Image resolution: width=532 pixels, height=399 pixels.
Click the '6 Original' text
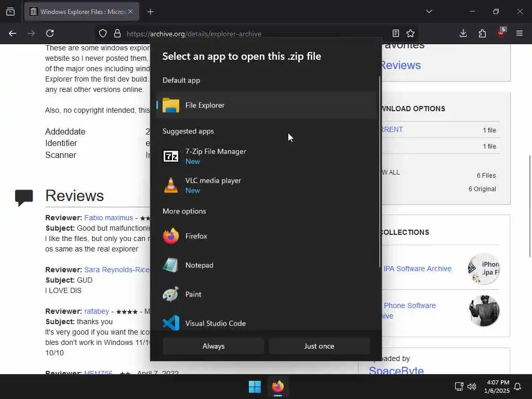tap(482, 189)
